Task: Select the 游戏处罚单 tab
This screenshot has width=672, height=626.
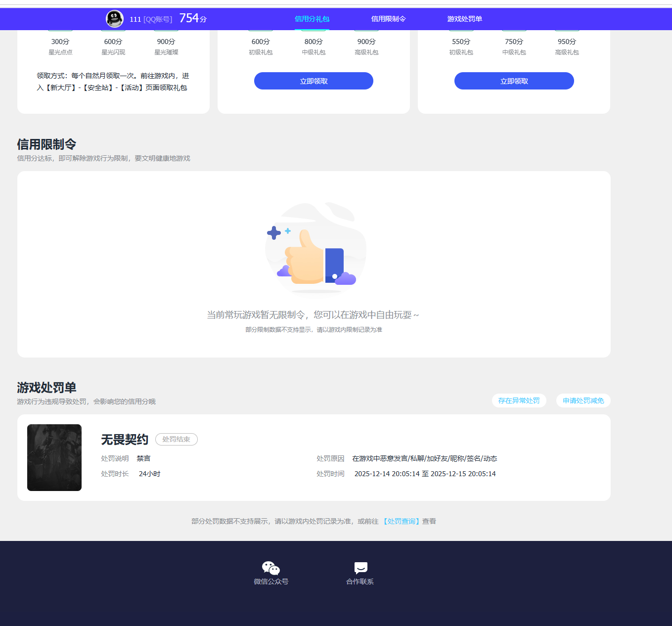Action: click(464, 19)
